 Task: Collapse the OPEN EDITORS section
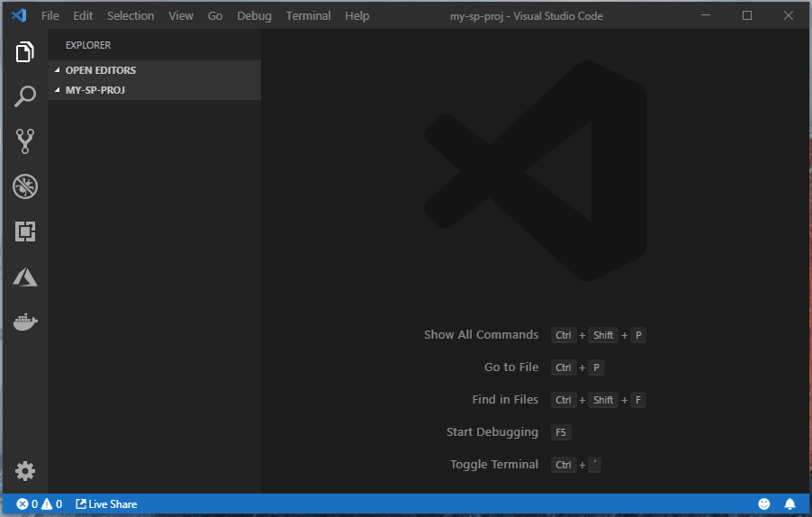[154, 70]
